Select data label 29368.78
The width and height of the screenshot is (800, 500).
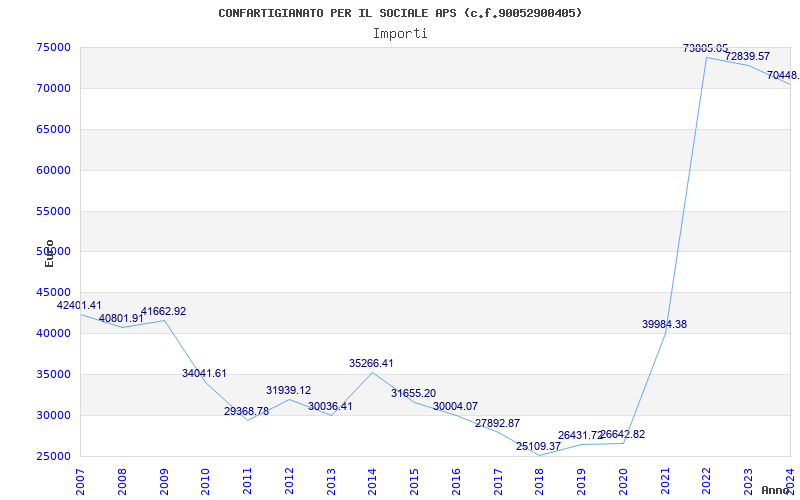point(246,411)
